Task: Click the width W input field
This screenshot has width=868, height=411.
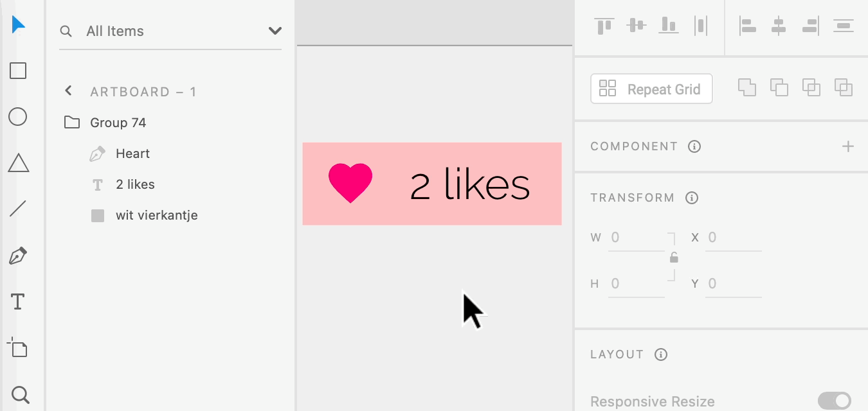Action: point(636,238)
